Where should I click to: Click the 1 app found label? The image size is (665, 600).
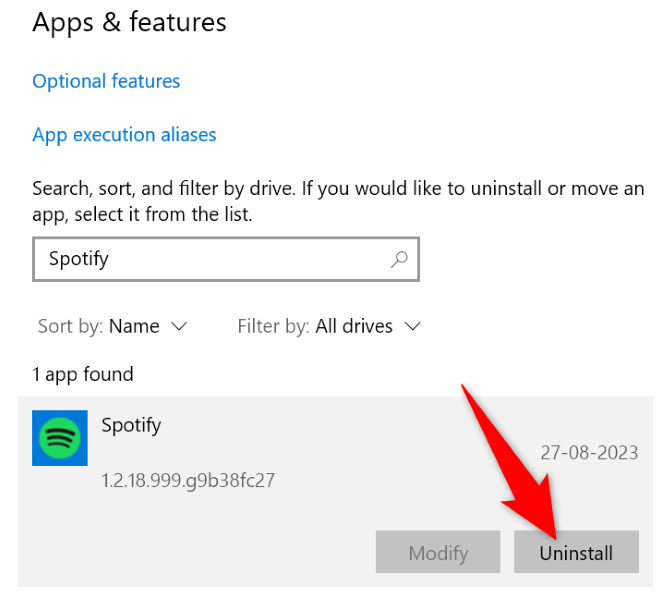point(83,375)
